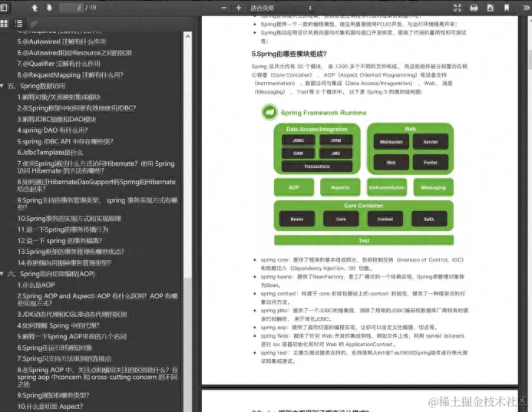This screenshot has height=412, width=532.
Task: Open item 11.说一下Spring的事务传播行为
Action: pyautogui.click(x=63, y=230)
